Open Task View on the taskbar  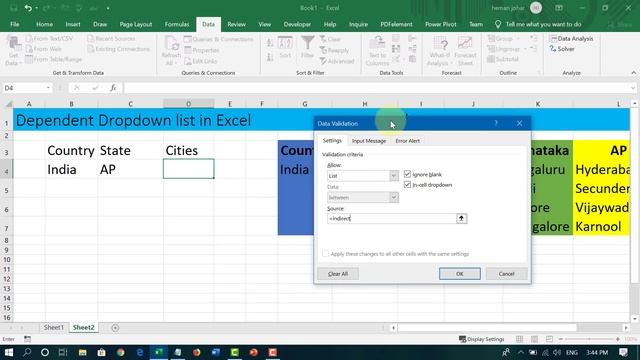[63, 352]
